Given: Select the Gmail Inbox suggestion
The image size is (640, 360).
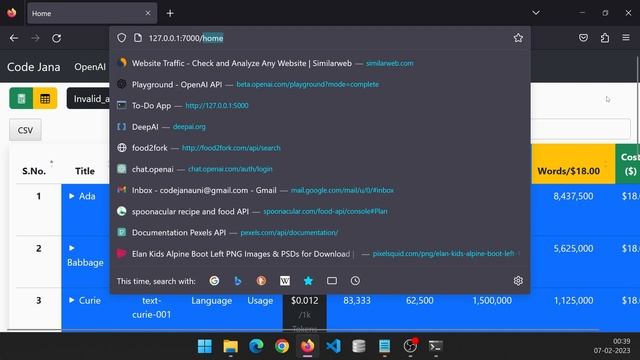Looking at the screenshot, I should pos(320,190).
